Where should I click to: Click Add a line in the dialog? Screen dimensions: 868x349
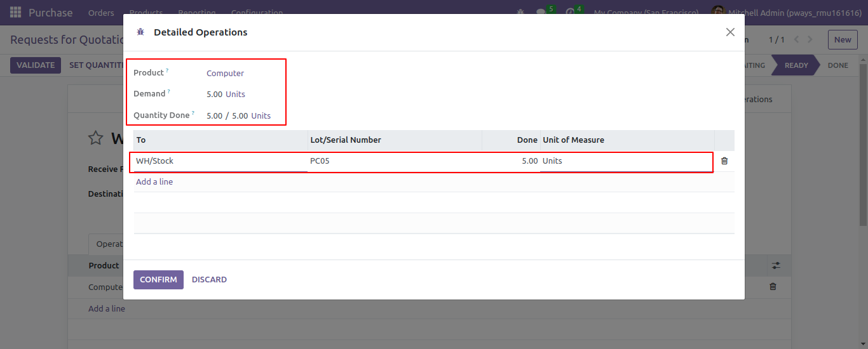click(154, 181)
